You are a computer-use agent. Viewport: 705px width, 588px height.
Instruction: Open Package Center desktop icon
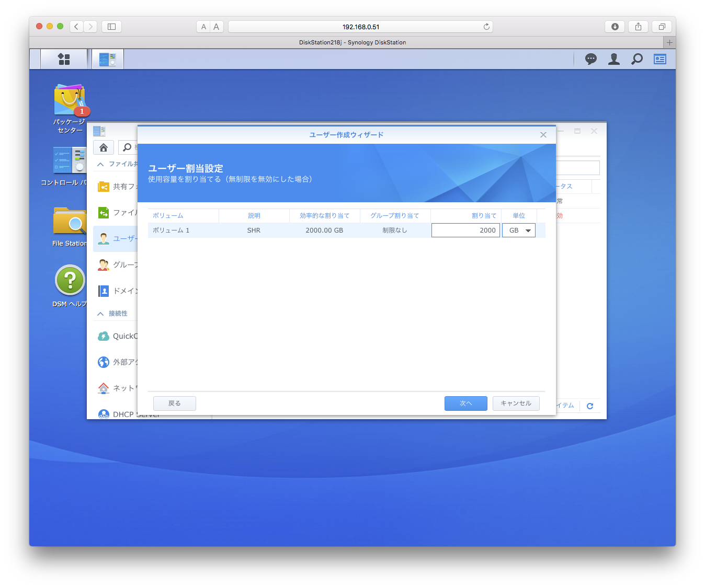click(x=70, y=100)
